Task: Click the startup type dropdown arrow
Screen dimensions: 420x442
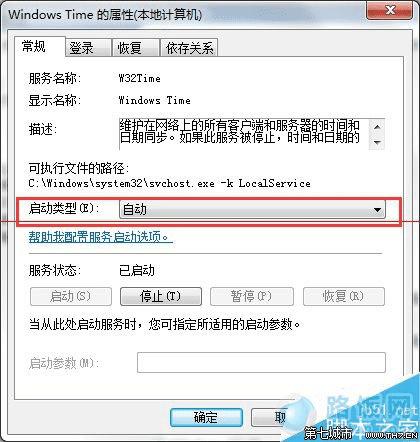Action: tap(377, 210)
